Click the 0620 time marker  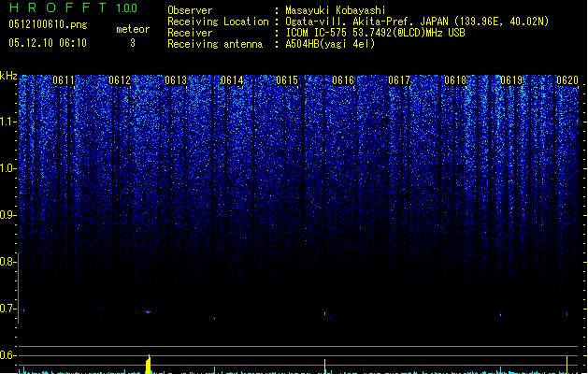click(567, 80)
